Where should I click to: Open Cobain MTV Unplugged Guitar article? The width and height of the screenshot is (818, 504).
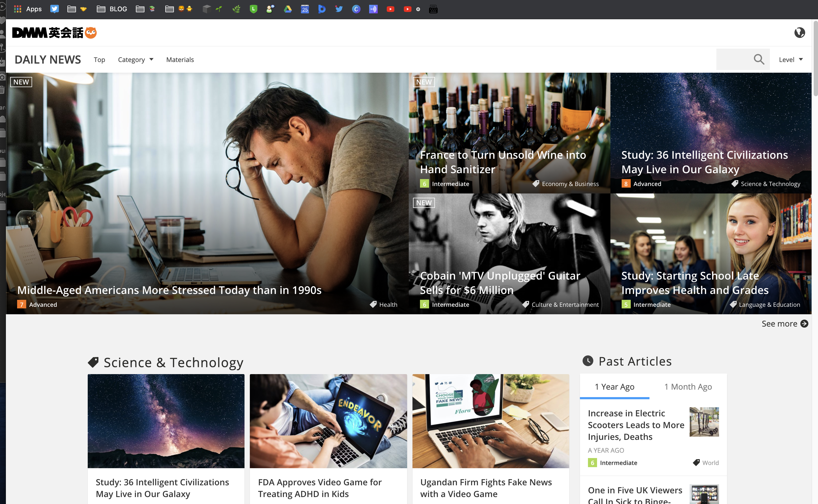pyautogui.click(x=500, y=283)
